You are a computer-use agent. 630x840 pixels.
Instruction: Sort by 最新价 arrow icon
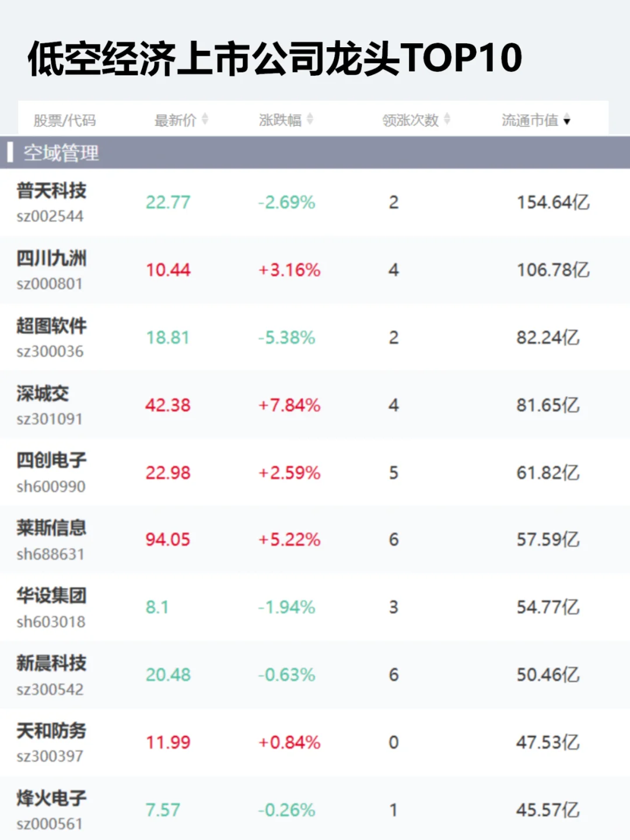click(205, 120)
